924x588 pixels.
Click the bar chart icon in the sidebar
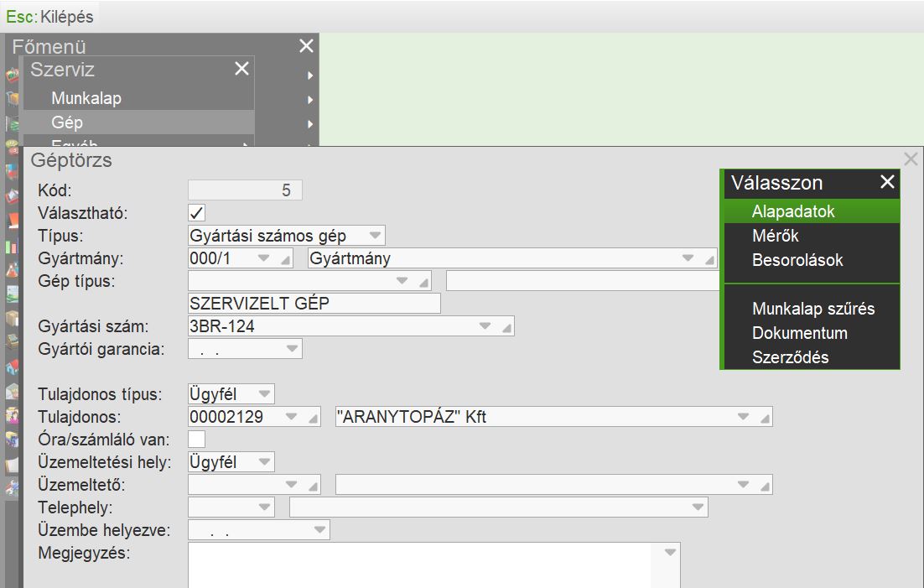(12, 246)
